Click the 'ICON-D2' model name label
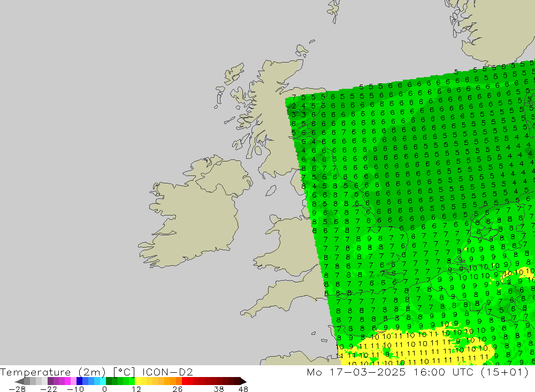 coord(167,372)
